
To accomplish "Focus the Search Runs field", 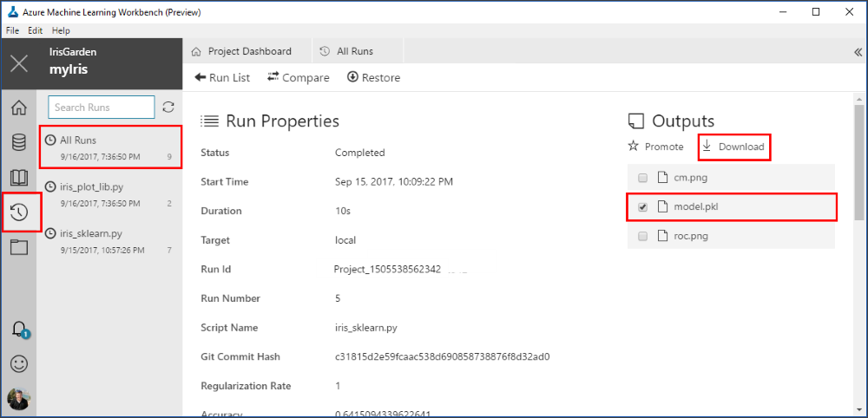I will (102, 108).
